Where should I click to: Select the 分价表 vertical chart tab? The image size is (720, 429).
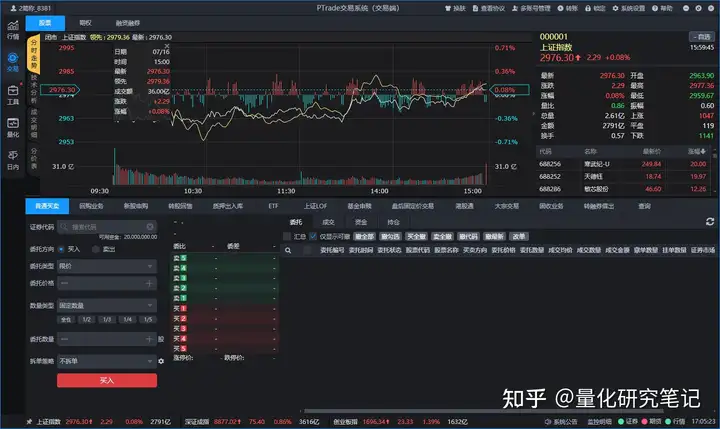[x=34, y=158]
